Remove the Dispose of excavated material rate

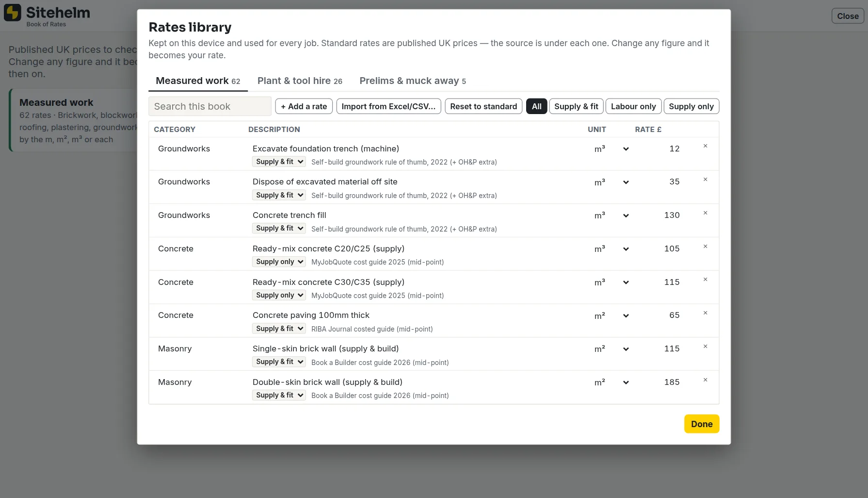coord(705,180)
